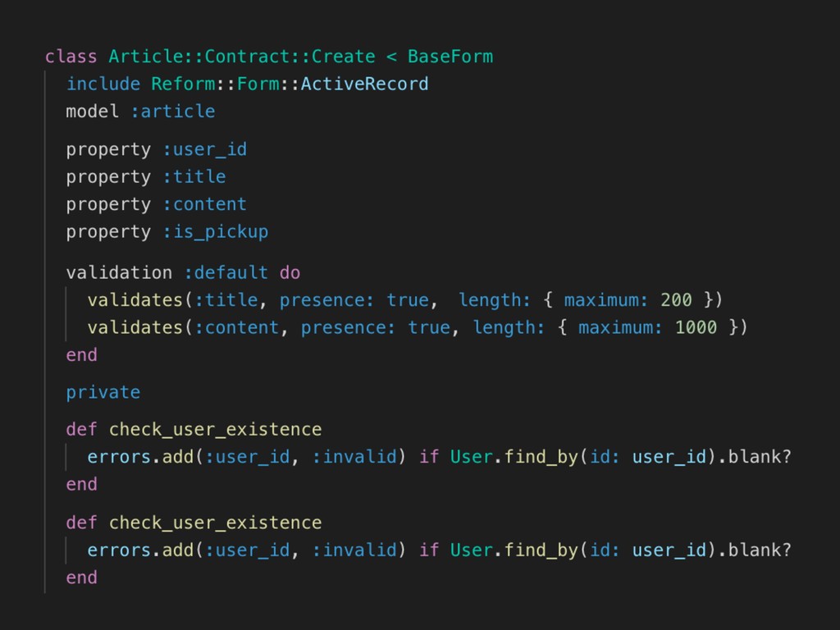Click the number 200 maximum value
The image size is (840, 630).
(676, 300)
